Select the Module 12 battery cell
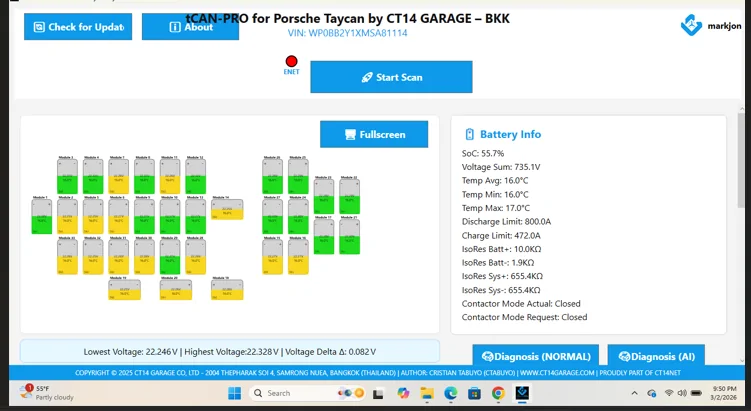 tap(195, 176)
